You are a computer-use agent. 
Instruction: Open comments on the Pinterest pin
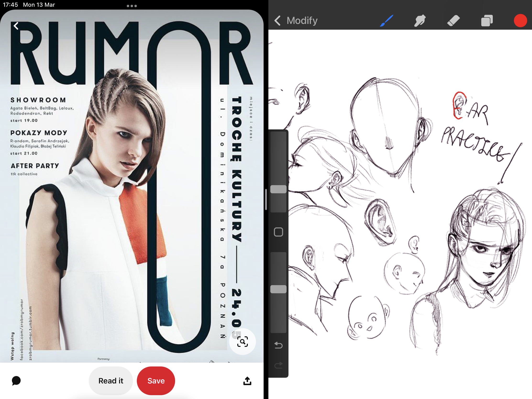(x=16, y=381)
